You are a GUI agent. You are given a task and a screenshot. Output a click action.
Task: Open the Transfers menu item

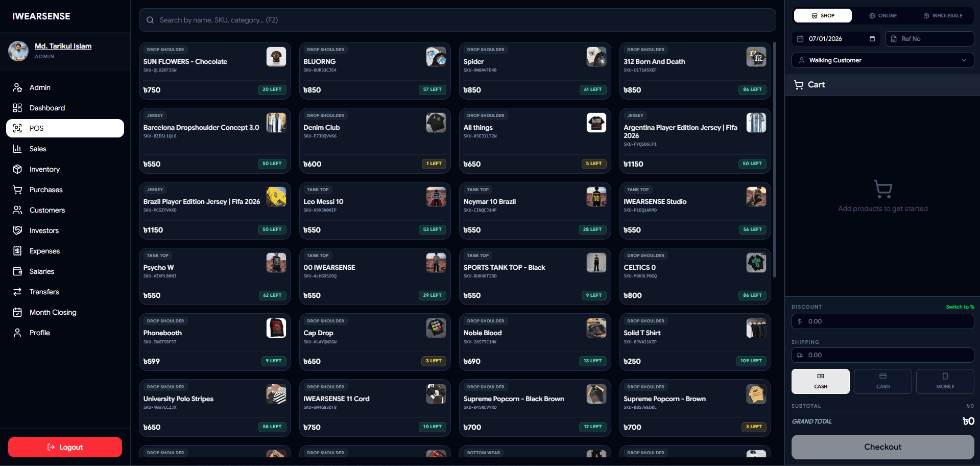(65, 292)
